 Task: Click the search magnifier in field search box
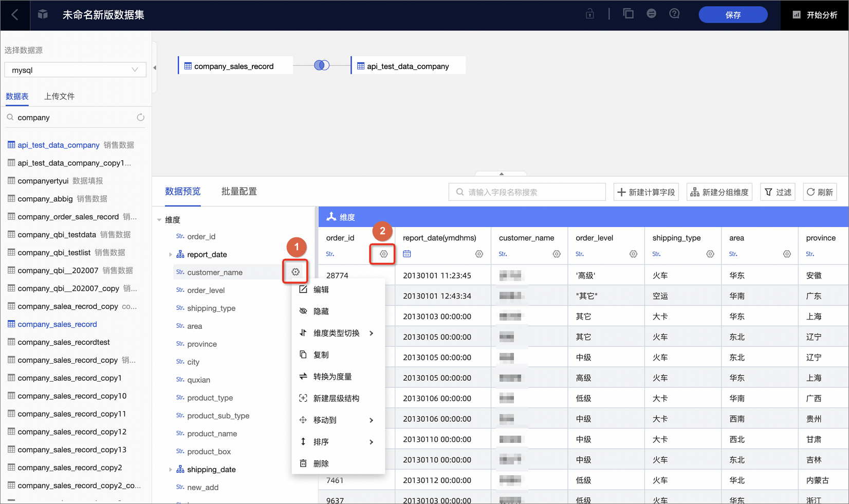click(460, 192)
